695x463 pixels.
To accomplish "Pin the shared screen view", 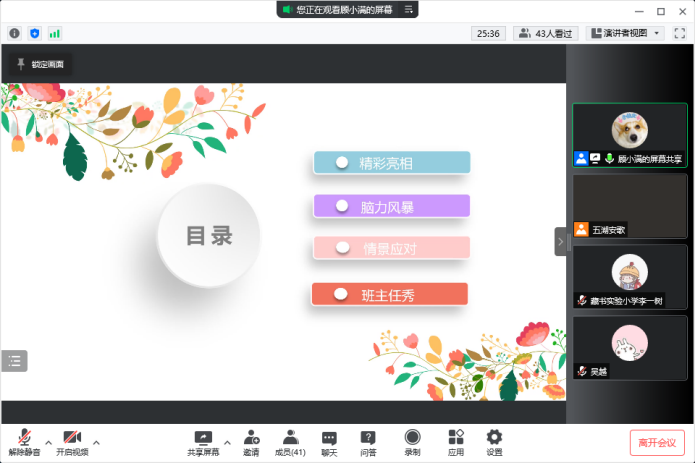I will (x=40, y=64).
